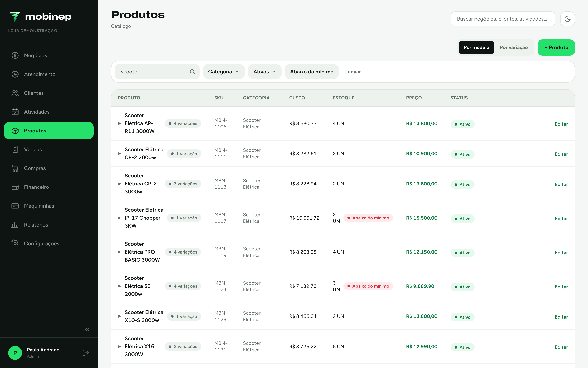Expand Scooter Elétrica PRO BASIC 3000W row
The image size is (588, 368).
click(x=120, y=252)
